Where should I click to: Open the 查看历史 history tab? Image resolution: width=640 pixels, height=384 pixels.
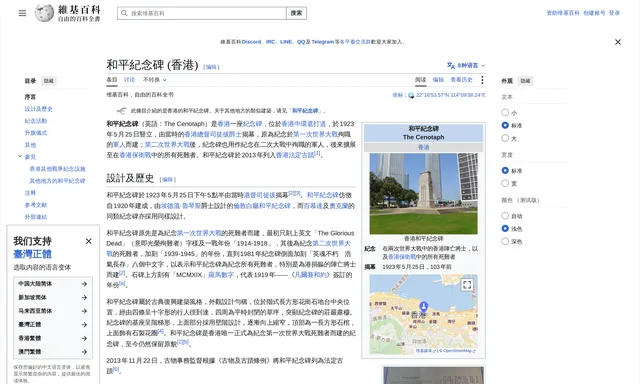[461, 80]
